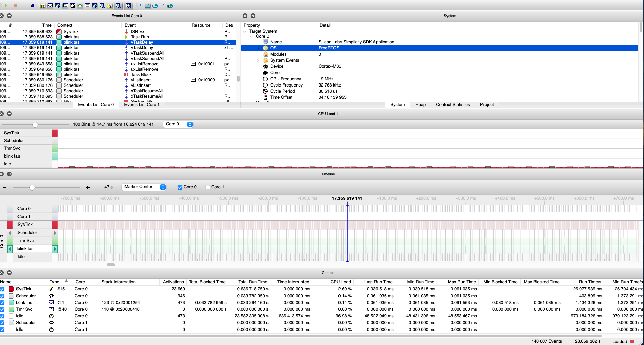Uncheck Core 0 Idle in Context table
Viewport: 644px width, 345px height.
coord(2,316)
